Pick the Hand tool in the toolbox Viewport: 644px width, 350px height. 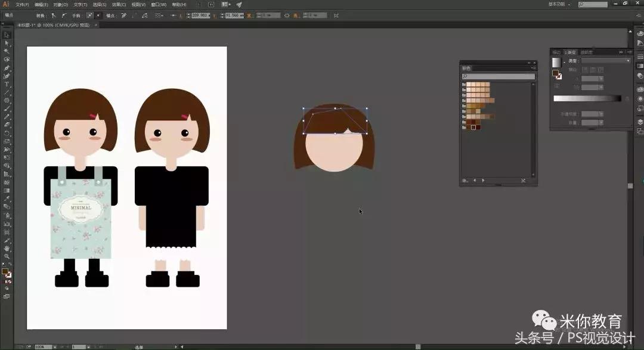click(7, 248)
